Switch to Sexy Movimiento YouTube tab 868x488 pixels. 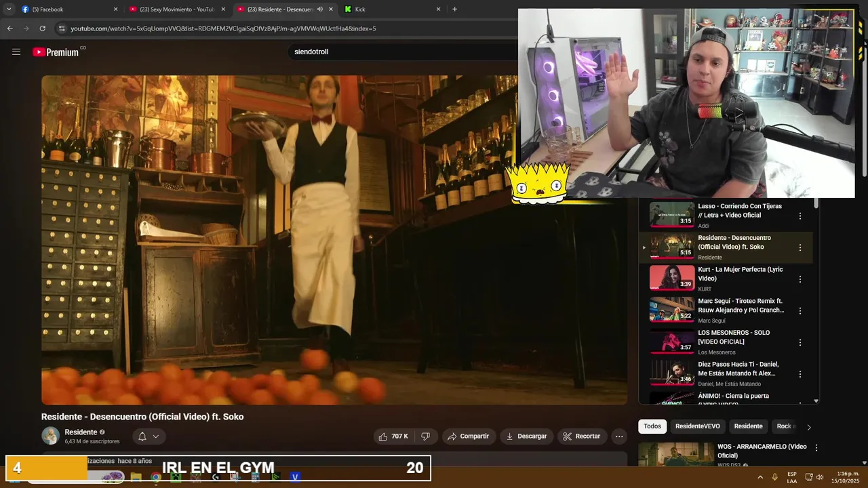176,9
